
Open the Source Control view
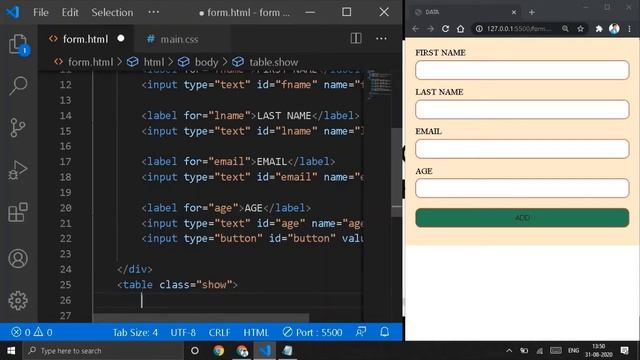tap(18, 128)
